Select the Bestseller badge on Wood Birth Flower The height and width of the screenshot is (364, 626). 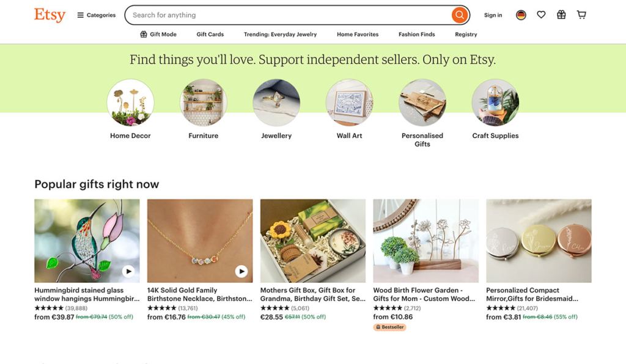pos(389,327)
